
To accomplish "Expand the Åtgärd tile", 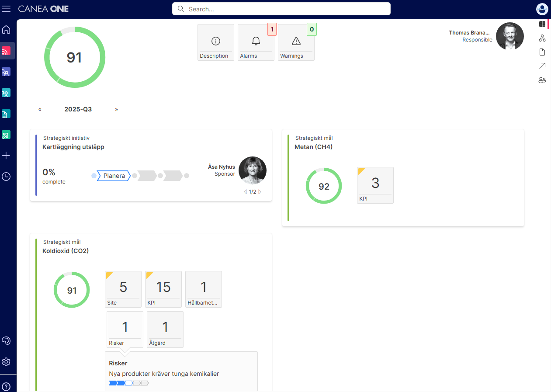I will pyautogui.click(x=165, y=330).
